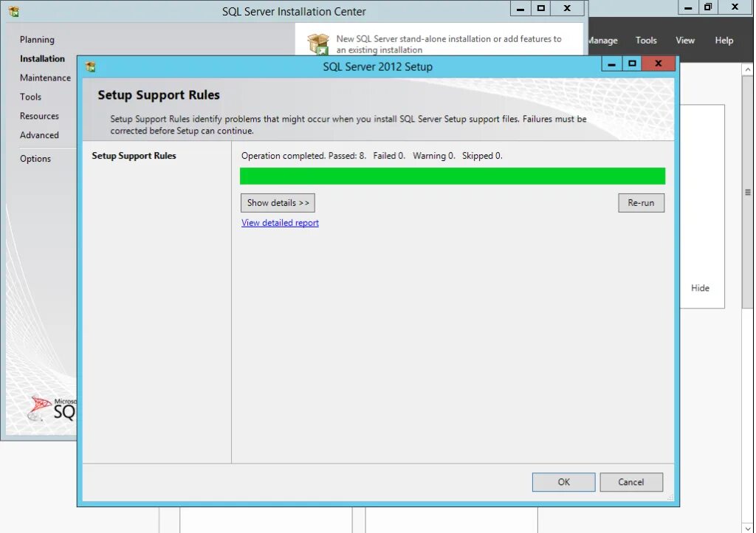This screenshot has height=533, width=756.
Task: Close the SQL Server Installation Center window
Action: tap(568, 8)
